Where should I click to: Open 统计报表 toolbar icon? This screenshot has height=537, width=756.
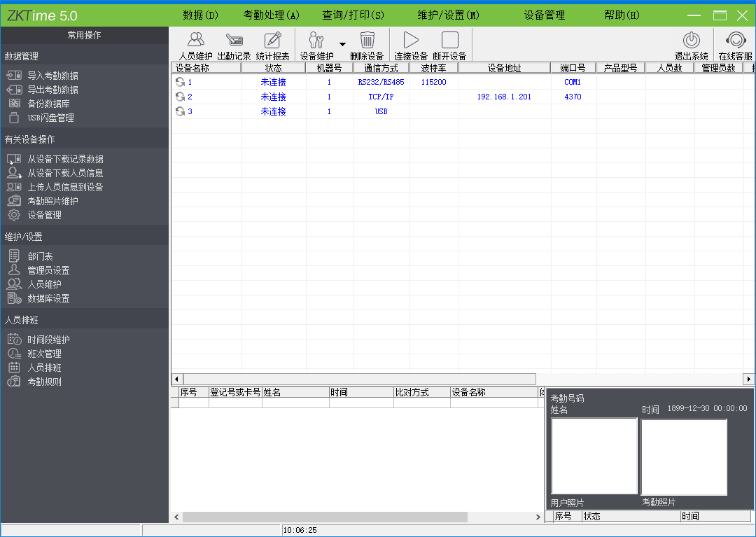coord(272,41)
